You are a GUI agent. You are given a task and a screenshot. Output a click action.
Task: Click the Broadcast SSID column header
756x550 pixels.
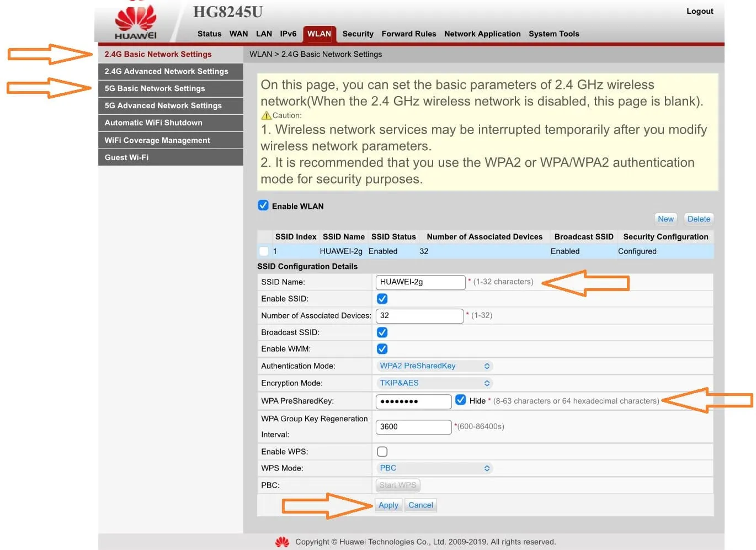[x=584, y=237]
